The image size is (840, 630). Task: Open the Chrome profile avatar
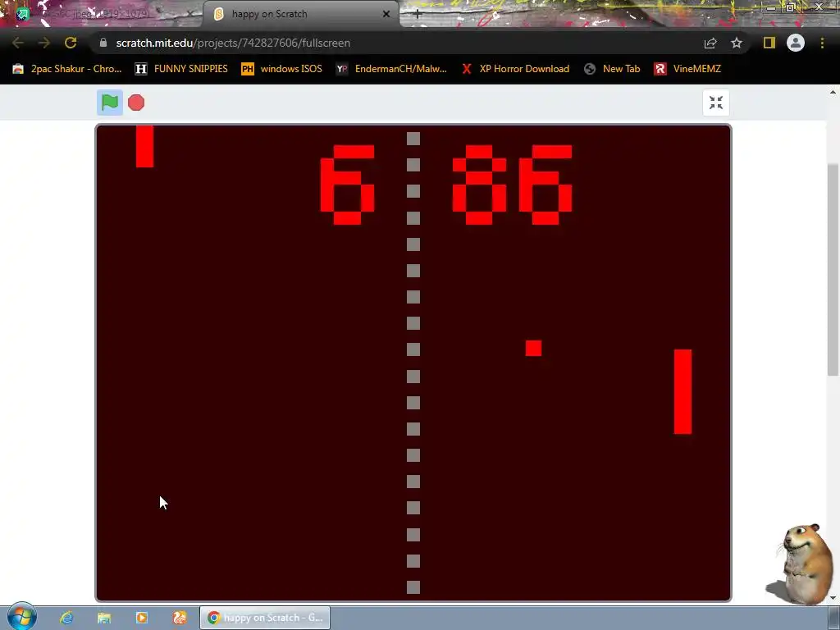(x=796, y=43)
